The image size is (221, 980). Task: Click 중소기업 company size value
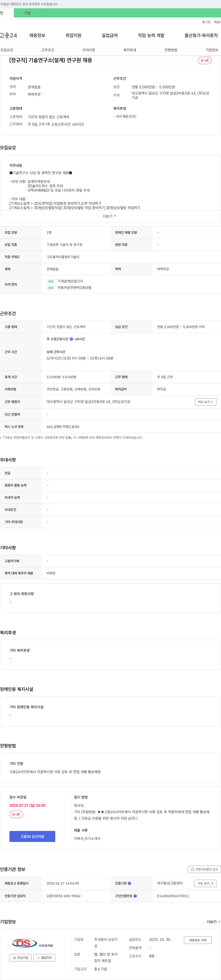point(100,969)
